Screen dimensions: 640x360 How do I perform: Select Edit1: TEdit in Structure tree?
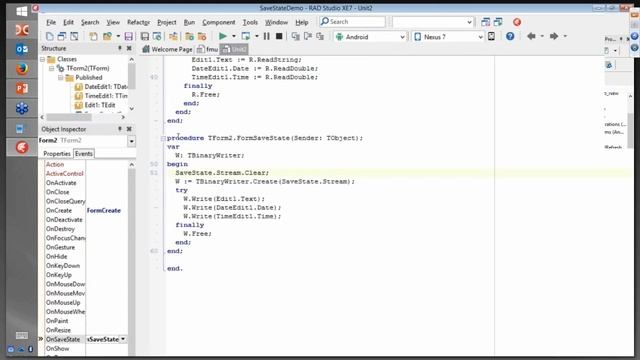(95, 105)
